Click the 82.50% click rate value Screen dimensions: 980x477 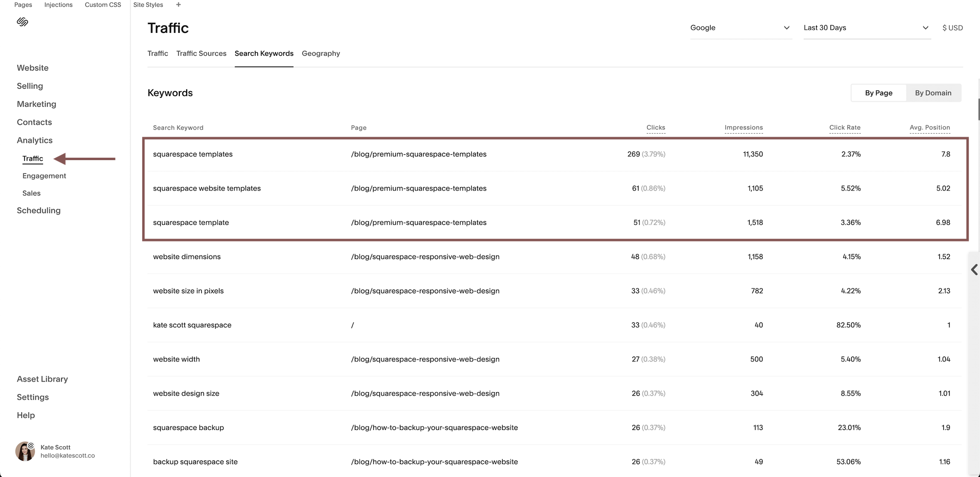tap(848, 325)
